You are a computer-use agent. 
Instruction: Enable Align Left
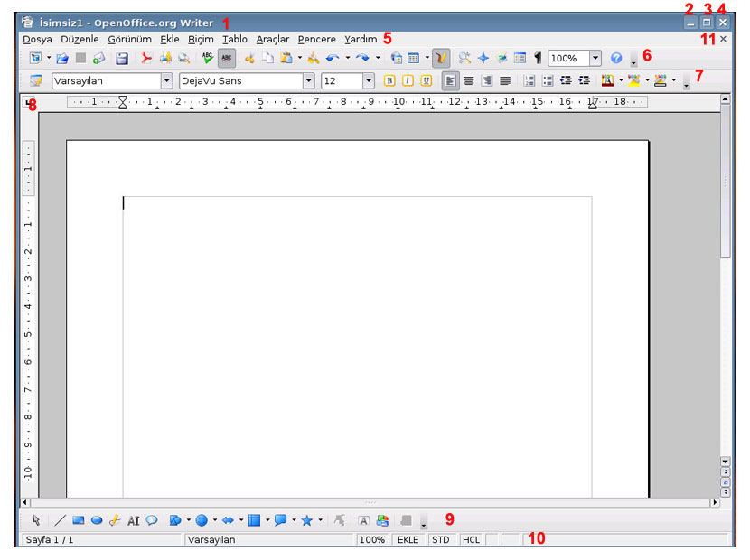pyautogui.click(x=450, y=80)
